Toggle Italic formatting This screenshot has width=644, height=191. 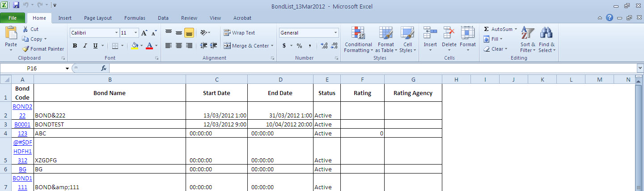coord(85,46)
